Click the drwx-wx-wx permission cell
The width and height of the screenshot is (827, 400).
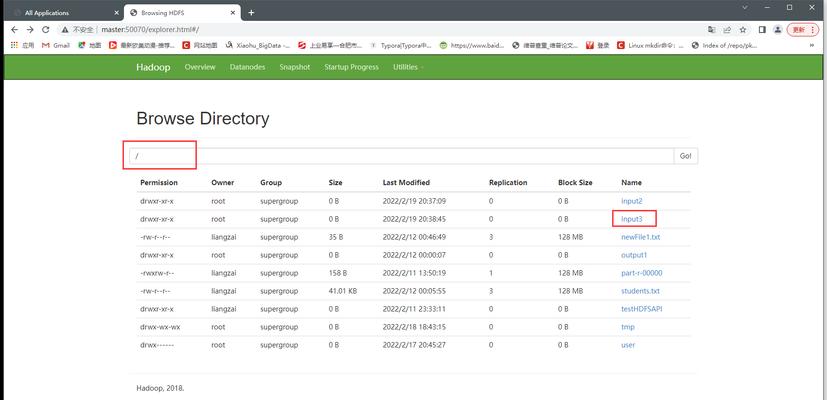160,327
